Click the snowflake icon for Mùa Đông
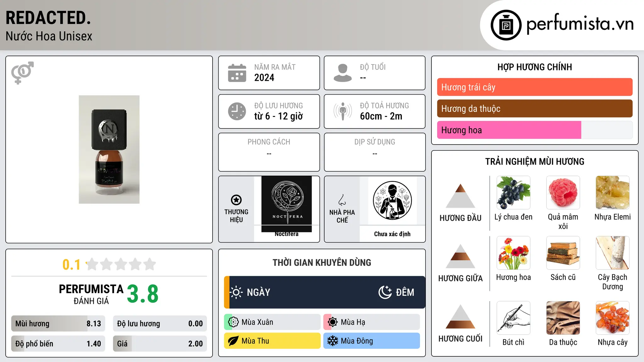644x362 pixels. pyautogui.click(x=333, y=341)
